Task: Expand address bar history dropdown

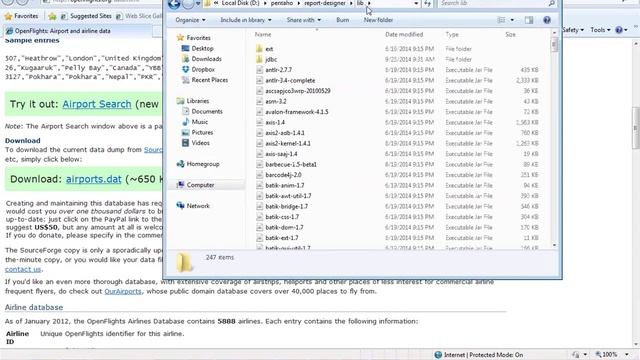Action: [416, 3]
